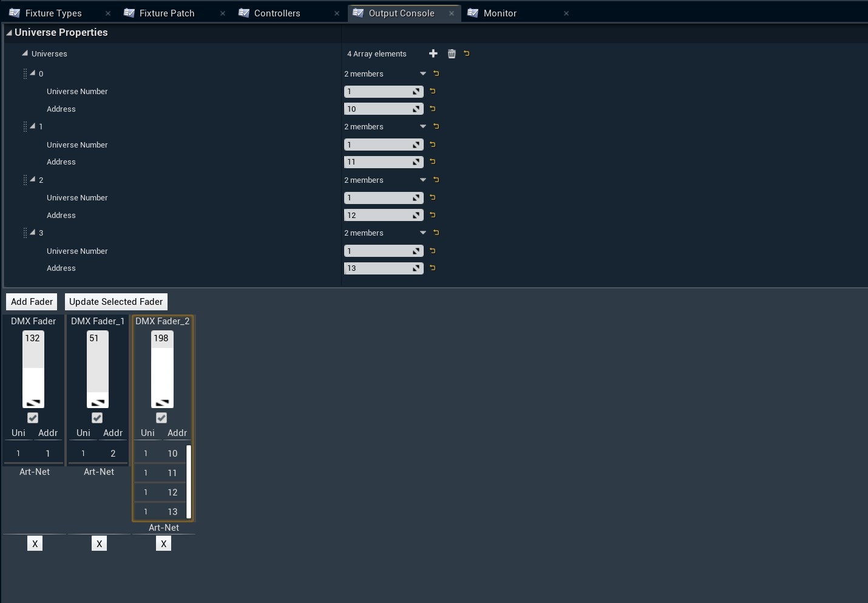Open element 0 members dropdown arrow

click(x=423, y=73)
